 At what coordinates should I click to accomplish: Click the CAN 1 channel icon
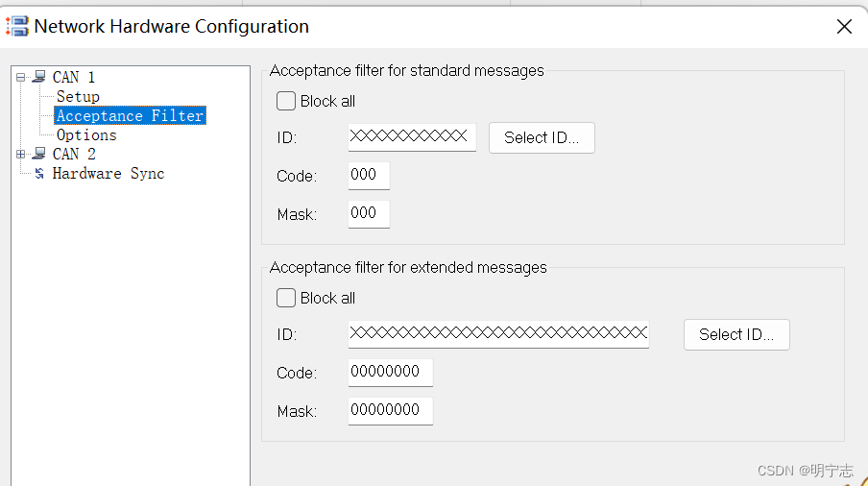click(x=39, y=77)
